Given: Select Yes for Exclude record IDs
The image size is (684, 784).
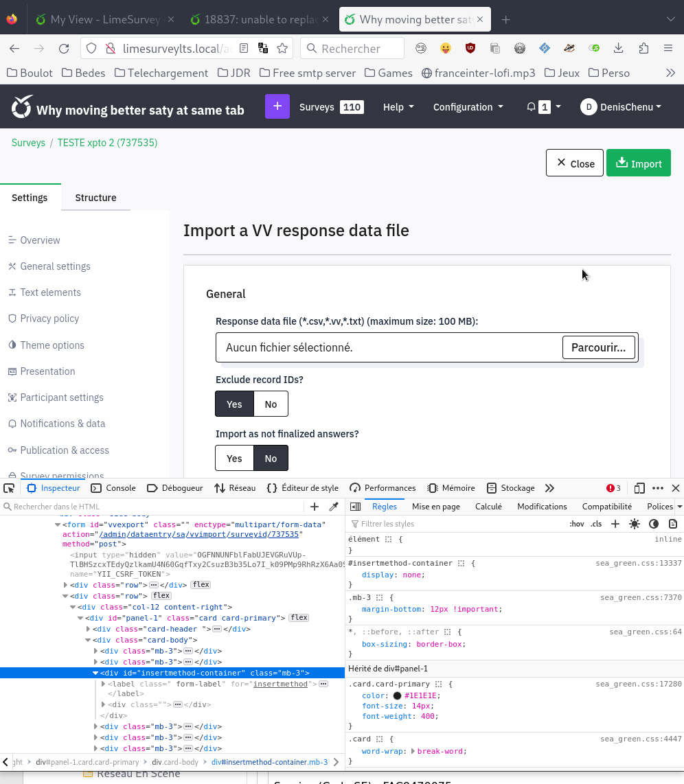Looking at the screenshot, I should (234, 404).
